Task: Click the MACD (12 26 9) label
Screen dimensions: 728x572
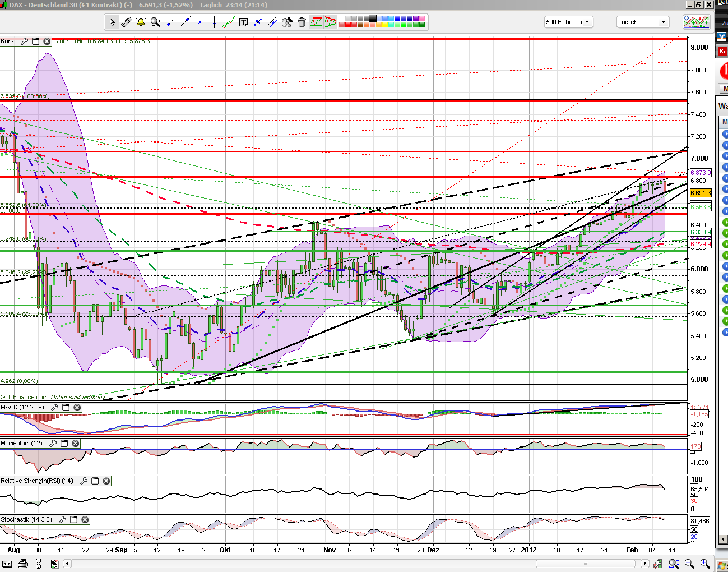Action: click(x=22, y=407)
